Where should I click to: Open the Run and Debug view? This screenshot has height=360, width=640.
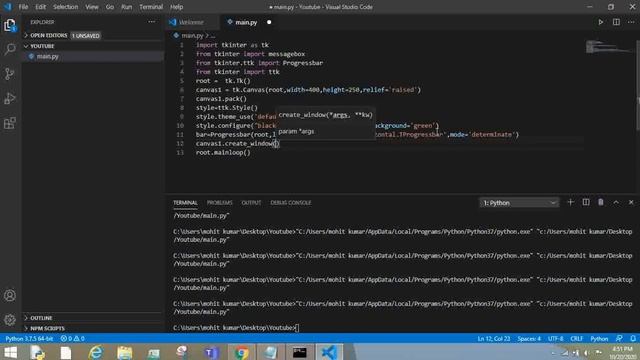(10, 98)
